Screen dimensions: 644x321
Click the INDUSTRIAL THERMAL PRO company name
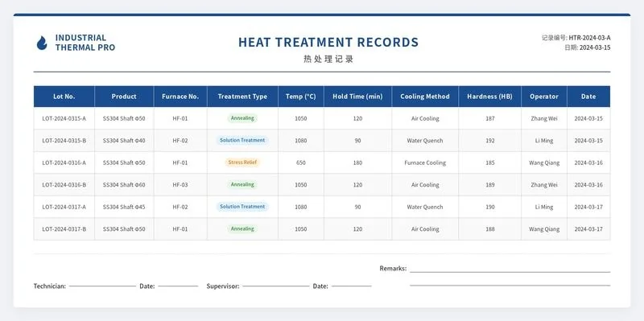85,43
